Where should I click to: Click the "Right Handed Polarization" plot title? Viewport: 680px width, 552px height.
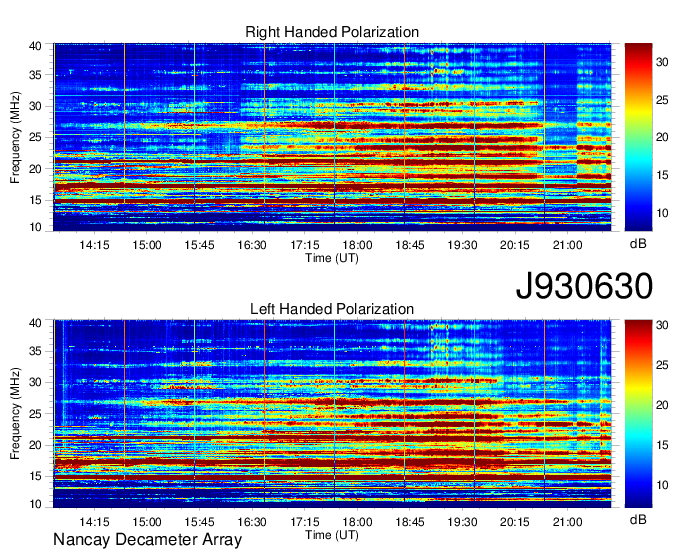(332, 32)
